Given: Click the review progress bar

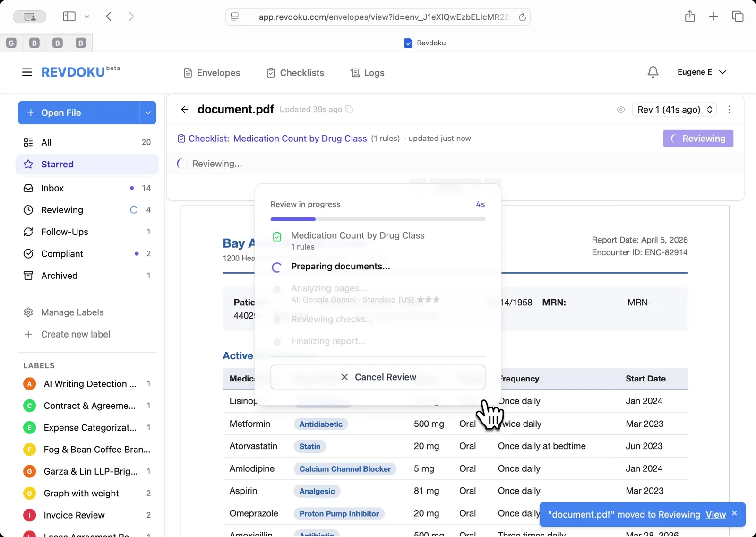Looking at the screenshot, I should click(x=378, y=219).
